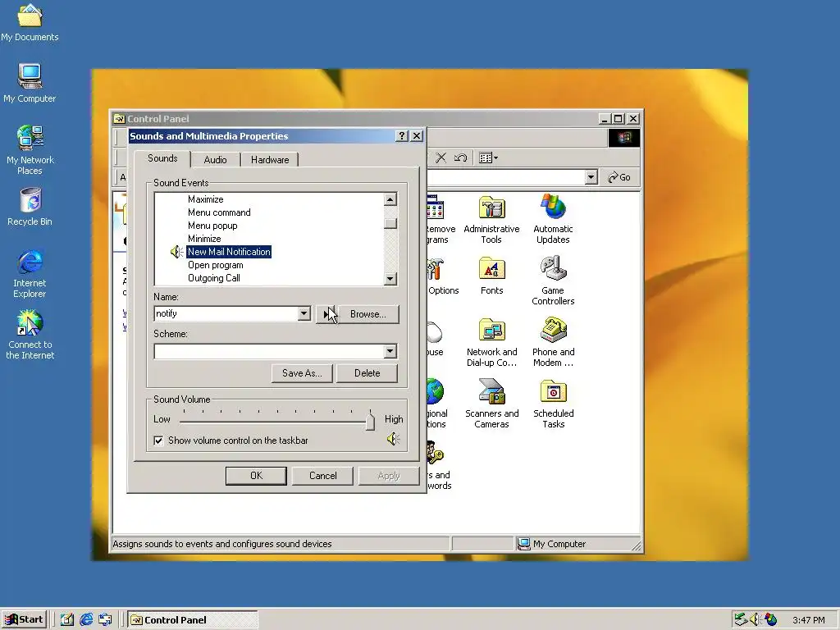The height and width of the screenshot is (630, 840).
Task: Switch to the Sounds tab
Action: coord(162,158)
